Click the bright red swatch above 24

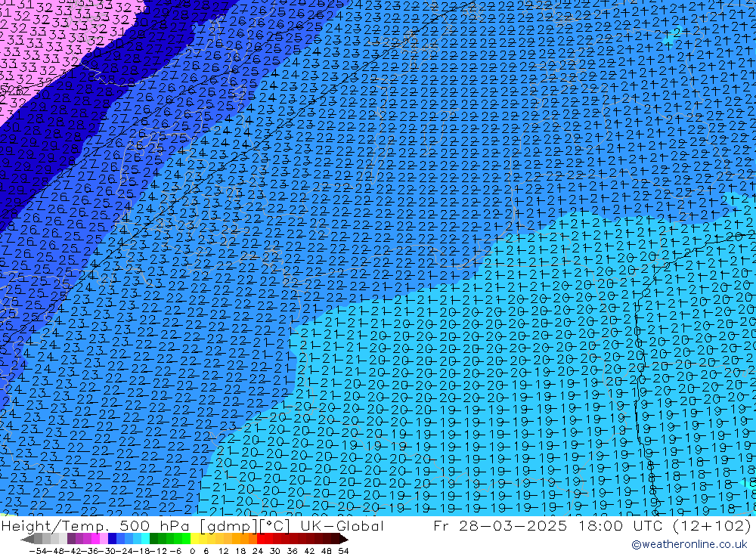tap(261, 539)
